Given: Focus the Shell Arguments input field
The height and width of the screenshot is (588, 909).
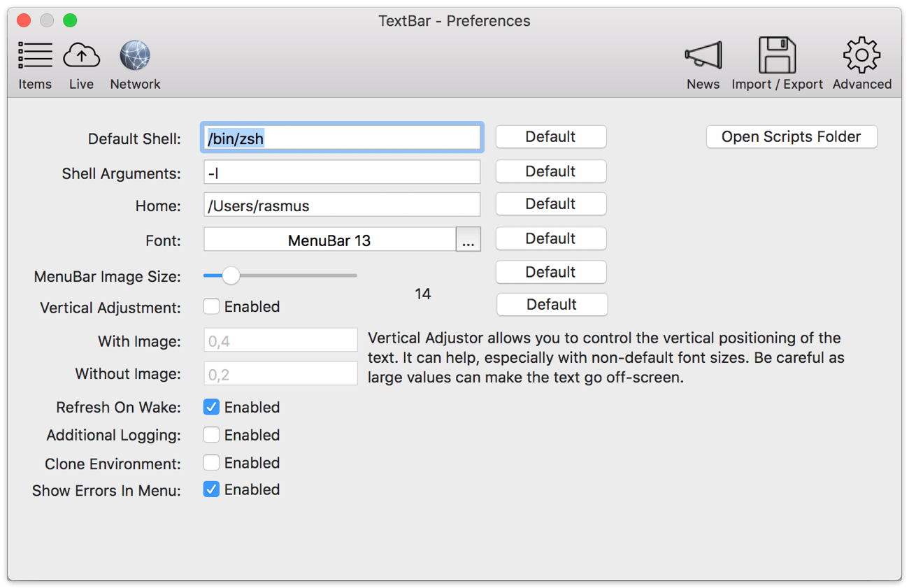Looking at the screenshot, I should (342, 172).
